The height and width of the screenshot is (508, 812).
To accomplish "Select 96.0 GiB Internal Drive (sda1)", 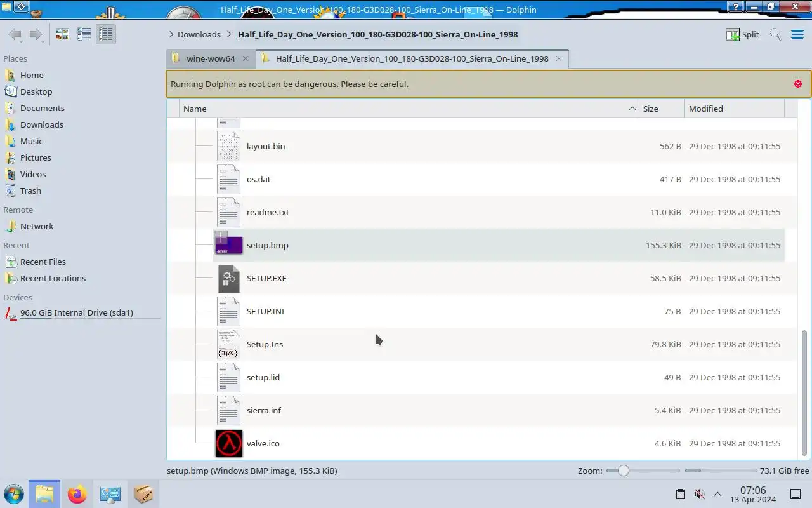I will click(82, 313).
